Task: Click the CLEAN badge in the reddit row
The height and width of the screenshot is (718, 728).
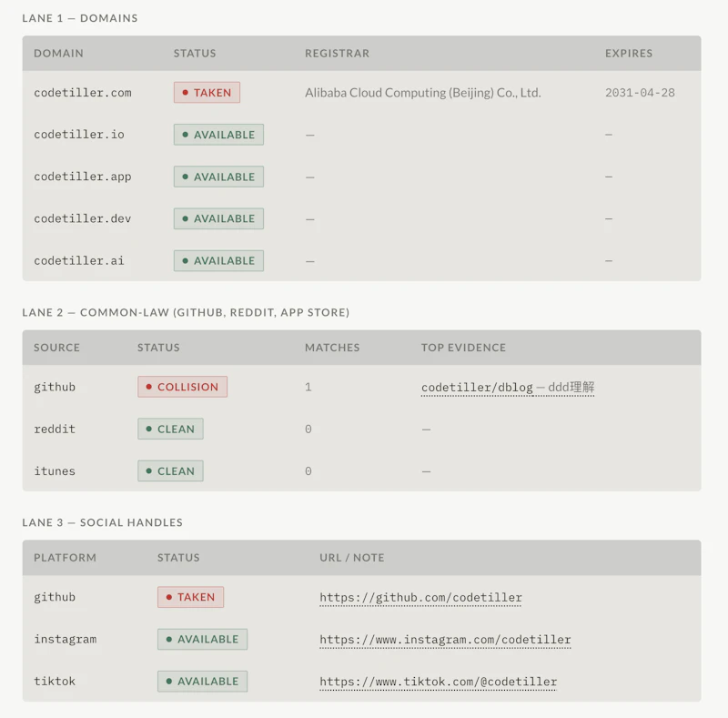Action: coord(170,429)
